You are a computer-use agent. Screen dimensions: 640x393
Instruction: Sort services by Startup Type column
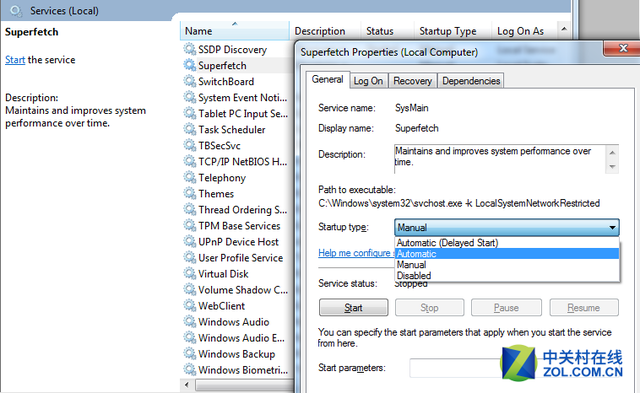click(x=453, y=31)
